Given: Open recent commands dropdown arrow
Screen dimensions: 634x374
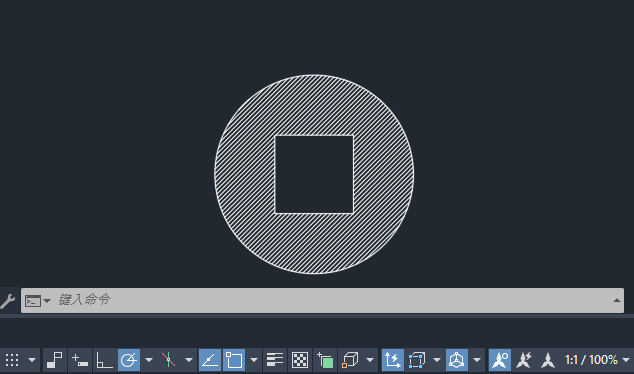Looking at the screenshot, I should click(x=47, y=301).
